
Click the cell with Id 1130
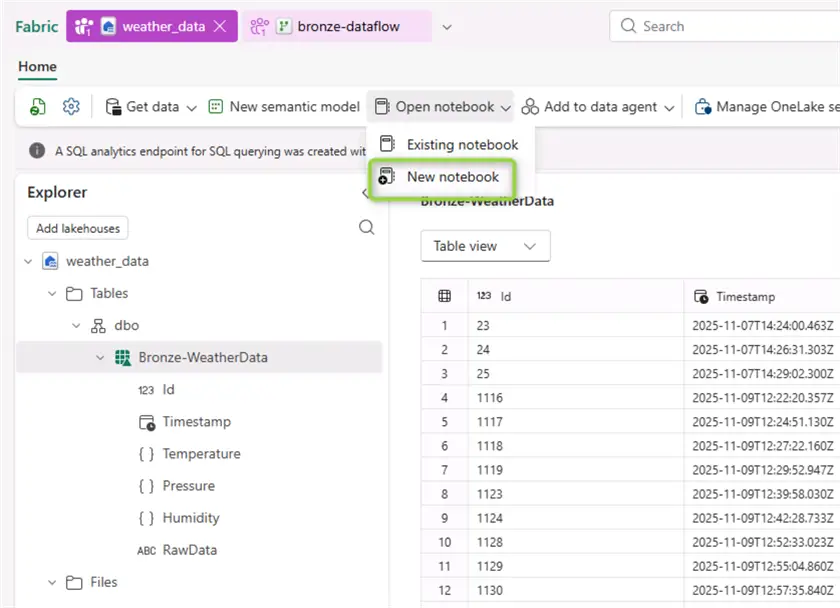[x=575, y=590]
